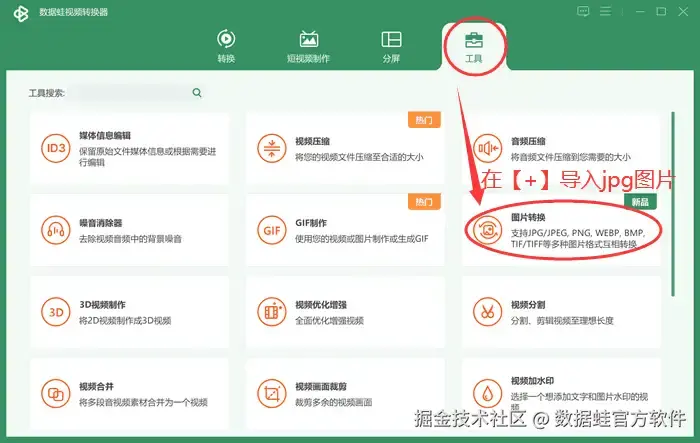The height and width of the screenshot is (443, 700).
Task: Open the 音频压缩 speaker icon
Action: [x=488, y=148]
